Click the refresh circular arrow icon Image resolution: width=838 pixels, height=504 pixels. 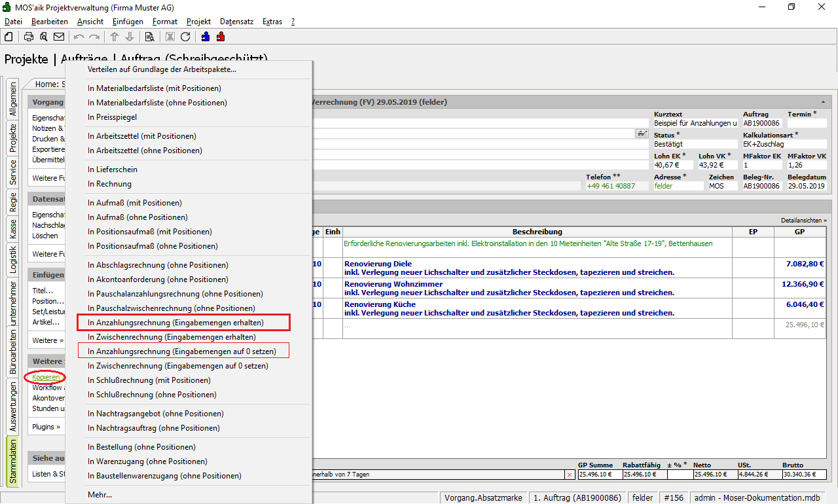click(185, 37)
